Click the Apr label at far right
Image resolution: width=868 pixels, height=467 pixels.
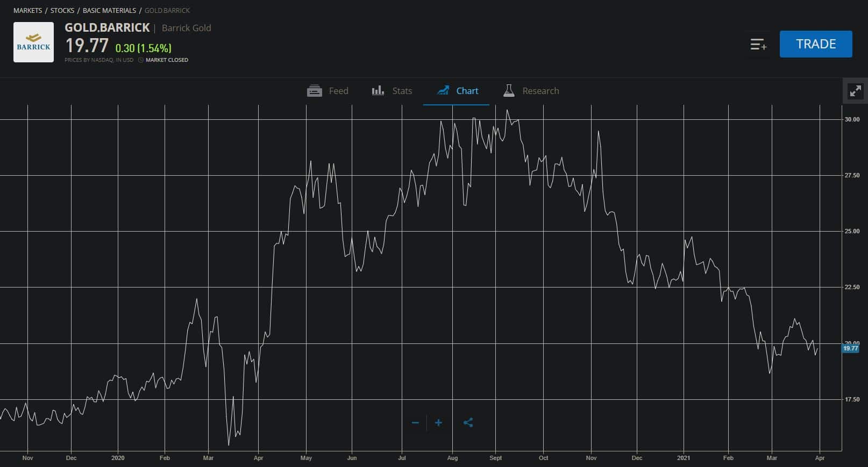[x=820, y=458]
